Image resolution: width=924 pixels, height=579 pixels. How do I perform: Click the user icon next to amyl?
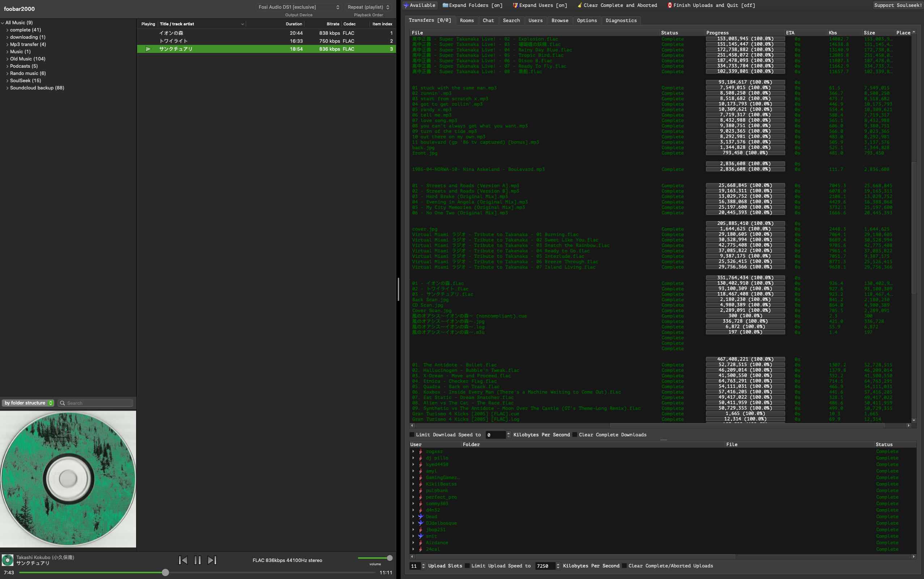pyautogui.click(x=421, y=471)
